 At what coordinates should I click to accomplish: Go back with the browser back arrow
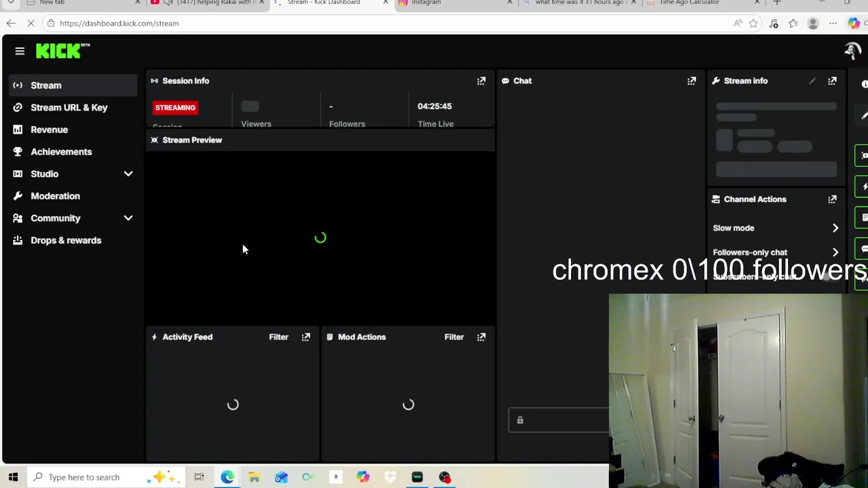point(11,23)
